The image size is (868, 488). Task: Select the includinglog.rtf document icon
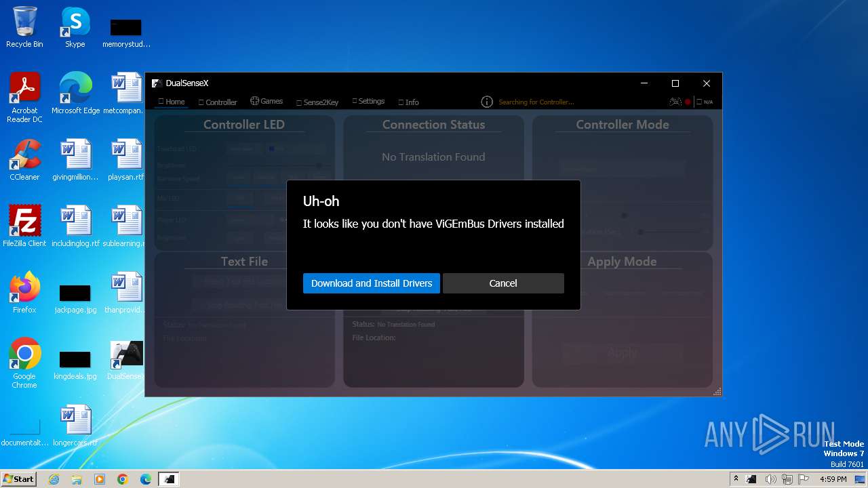(x=75, y=226)
